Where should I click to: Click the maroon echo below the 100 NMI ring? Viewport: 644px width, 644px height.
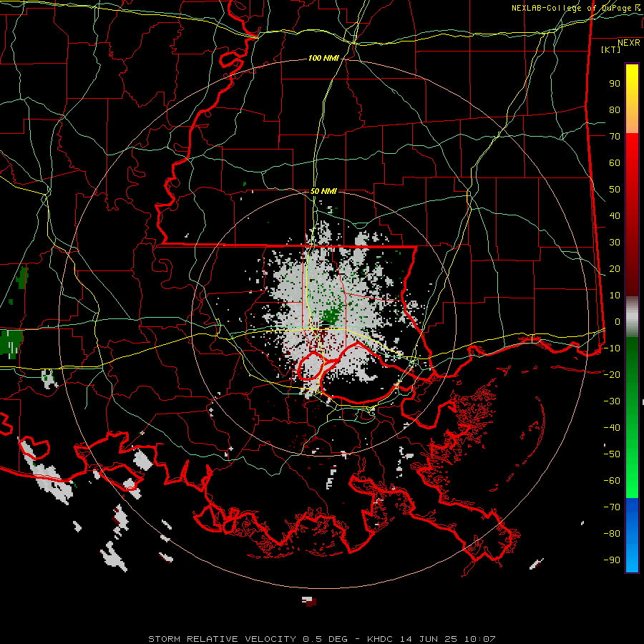pyautogui.click(x=311, y=602)
